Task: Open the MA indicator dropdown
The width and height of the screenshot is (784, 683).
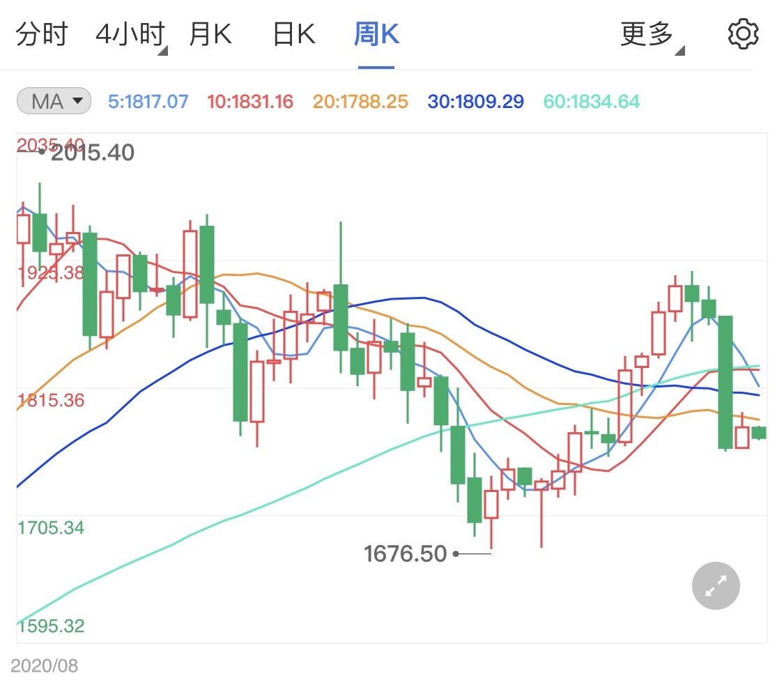Action: [54, 101]
